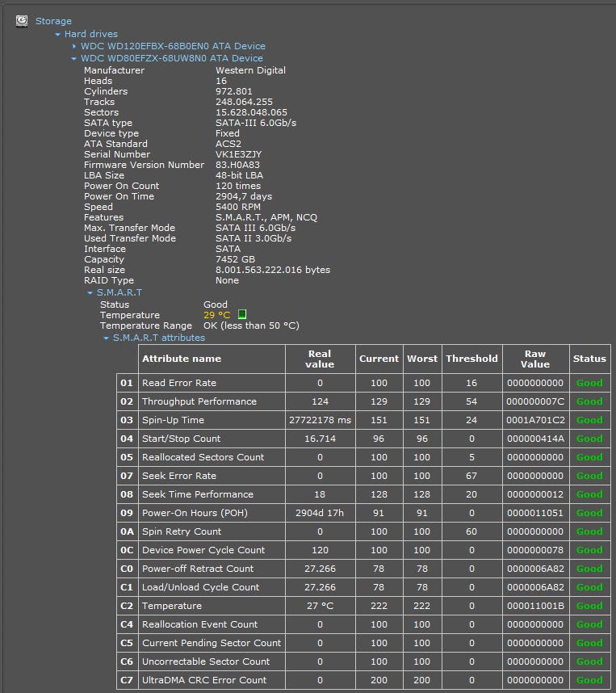616x693 pixels.
Task: Select the Read Error Rate attribute
Action: click(x=179, y=383)
